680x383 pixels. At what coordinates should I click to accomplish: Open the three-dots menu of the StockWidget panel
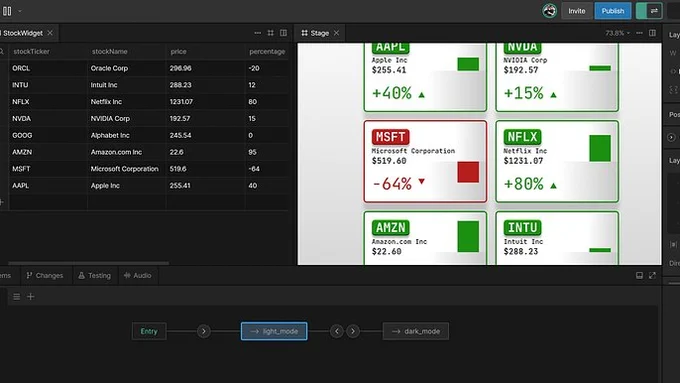point(258,33)
